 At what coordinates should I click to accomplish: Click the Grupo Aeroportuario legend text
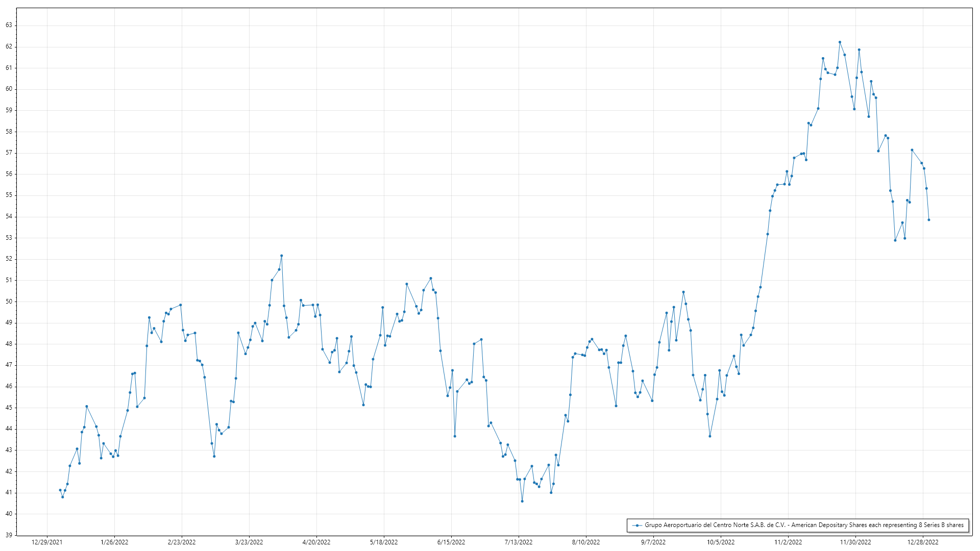tap(804, 525)
